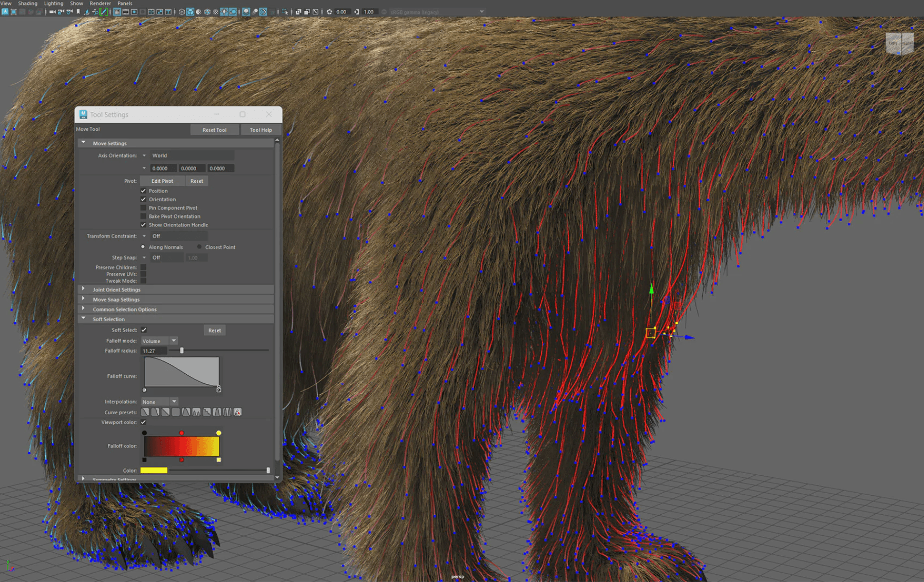Pick the first falloff curve preset
Screen dimensions: 924x582
[x=145, y=412]
